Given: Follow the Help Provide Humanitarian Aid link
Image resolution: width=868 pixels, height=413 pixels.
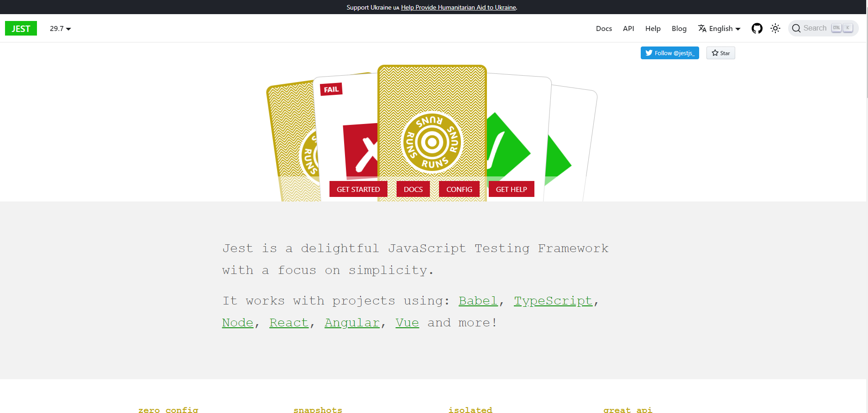Looking at the screenshot, I should (458, 7).
